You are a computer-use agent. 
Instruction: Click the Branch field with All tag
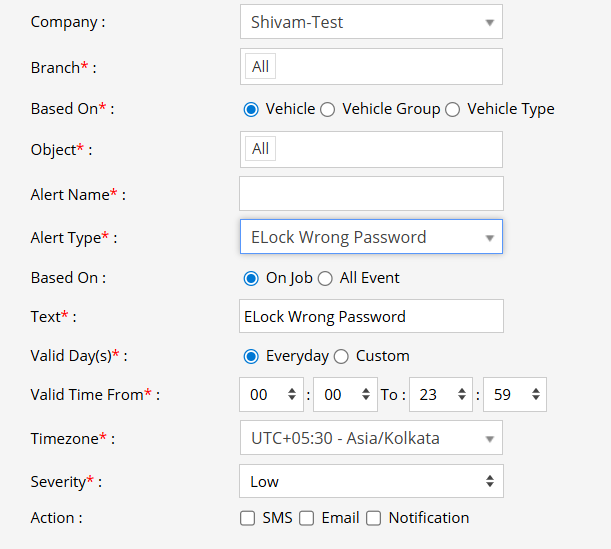click(371, 67)
